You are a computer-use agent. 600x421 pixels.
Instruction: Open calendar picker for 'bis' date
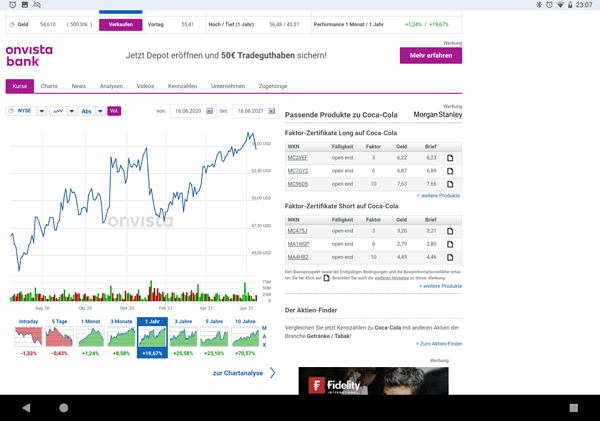click(x=271, y=111)
